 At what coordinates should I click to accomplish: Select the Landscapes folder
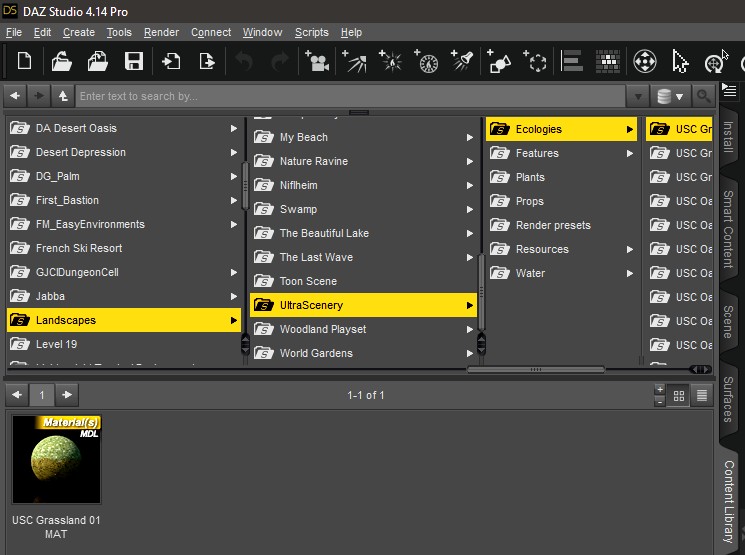click(x=124, y=320)
